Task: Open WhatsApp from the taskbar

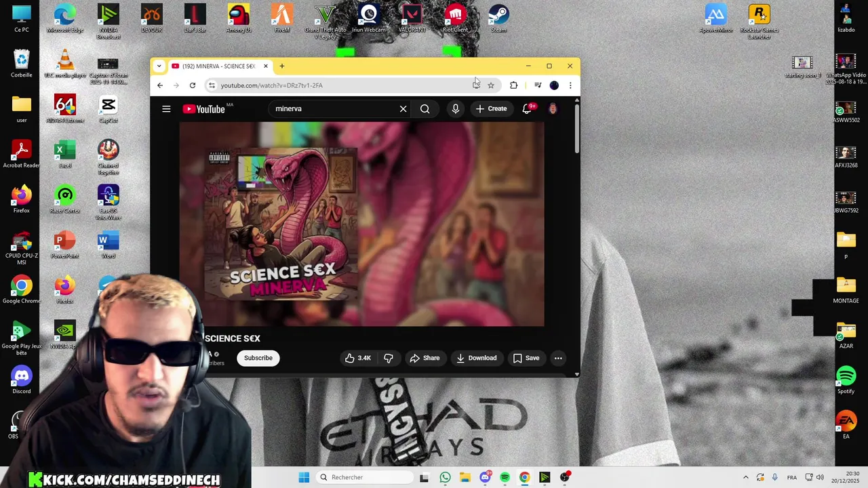Action: pos(445,477)
